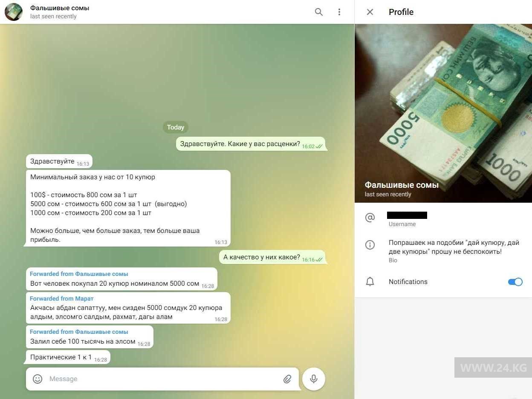Click the bell icon beside Notifications
This screenshot has width=532, height=399.
click(x=370, y=282)
